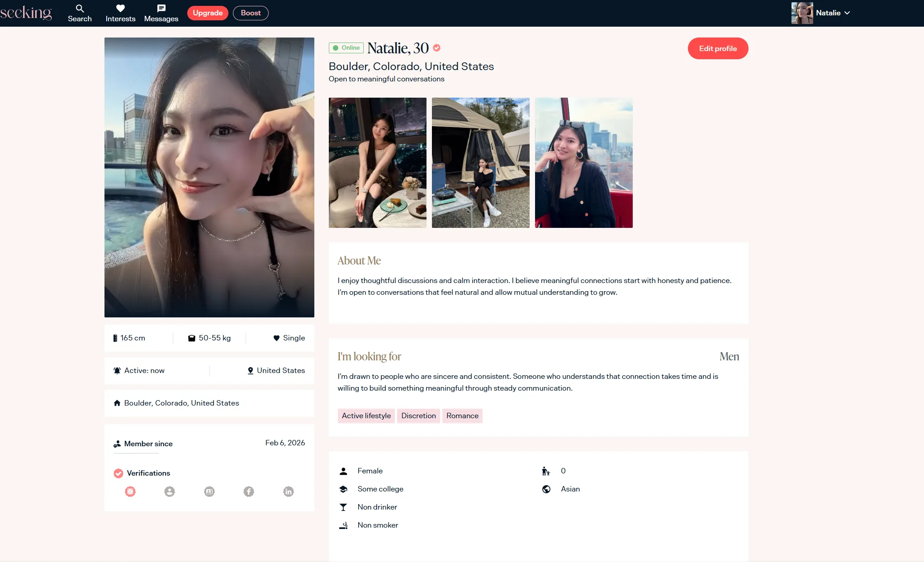Click the ID card verification badge
The height and width of the screenshot is (562, 924).
(209, 491)
